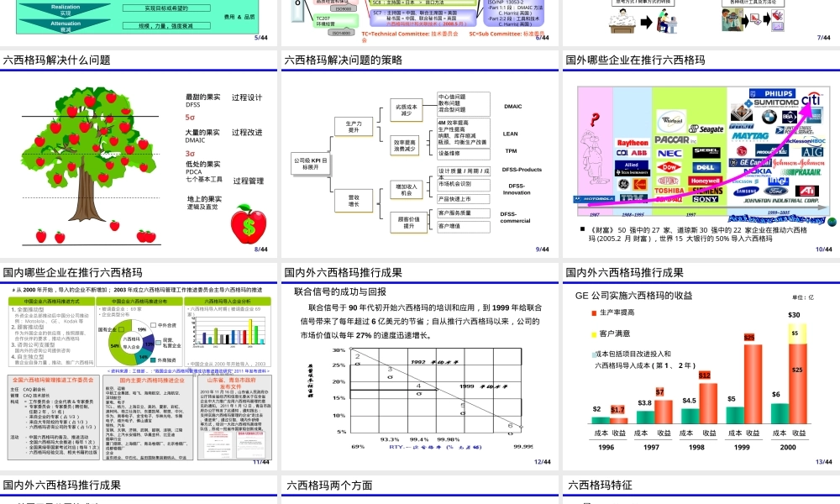The height and width of the screenshot is (504, 840).
Task: Click the 过程管理 text
Action: tap(248, 181)
